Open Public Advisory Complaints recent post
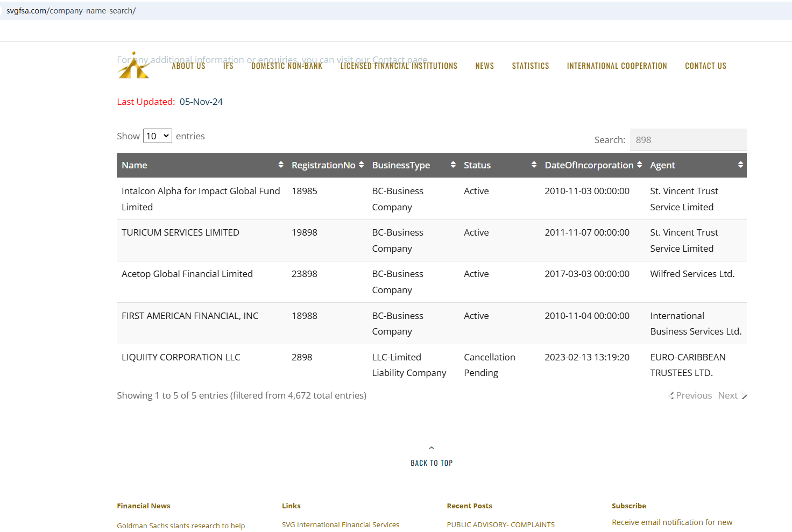The image size is (792, 532). coord(500,524)
